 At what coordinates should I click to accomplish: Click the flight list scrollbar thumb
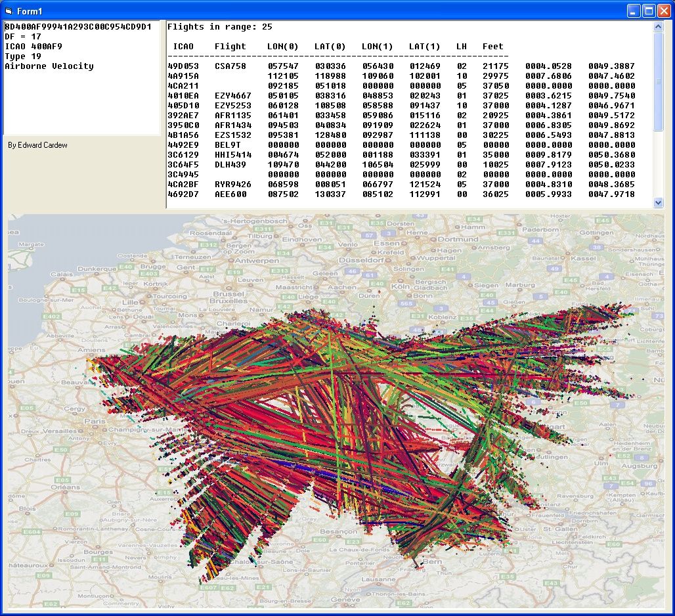(x=658, y=81)
